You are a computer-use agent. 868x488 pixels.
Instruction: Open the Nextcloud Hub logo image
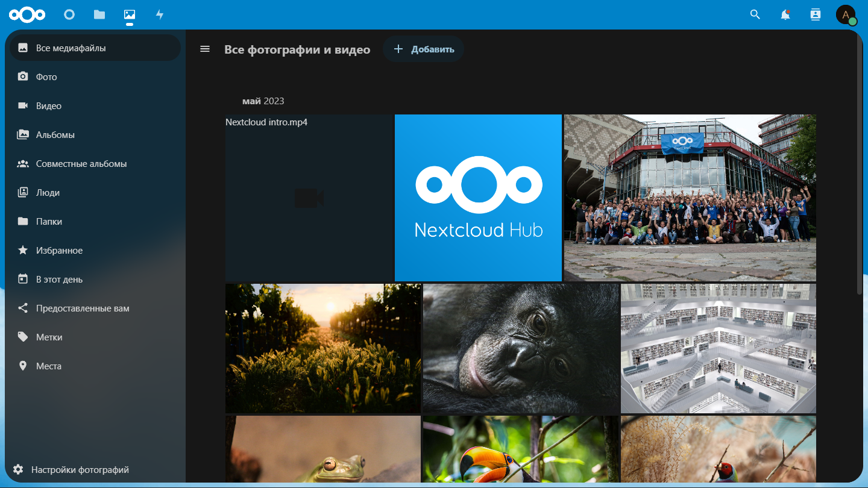478,198
